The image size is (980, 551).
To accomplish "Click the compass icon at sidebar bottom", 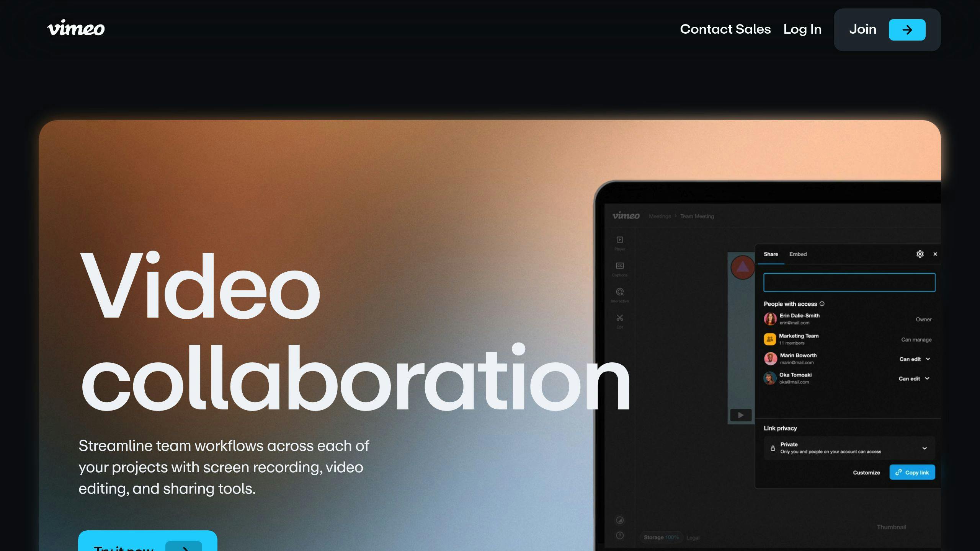I will pyautogui.click(x=620, y=520).
